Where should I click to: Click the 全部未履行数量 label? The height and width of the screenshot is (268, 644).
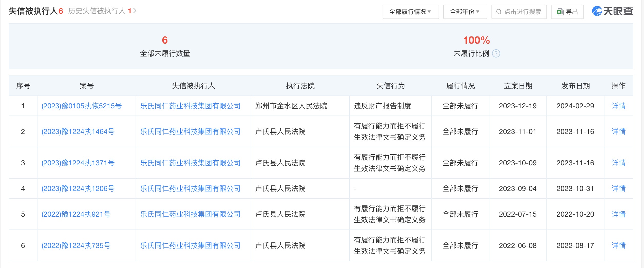pyautogui.click(x=165, y=53)
